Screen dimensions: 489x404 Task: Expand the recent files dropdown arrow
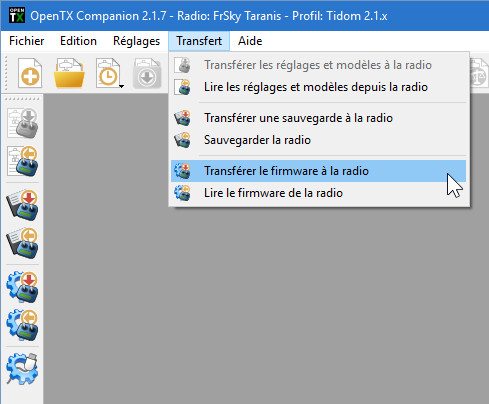point(122,86)
